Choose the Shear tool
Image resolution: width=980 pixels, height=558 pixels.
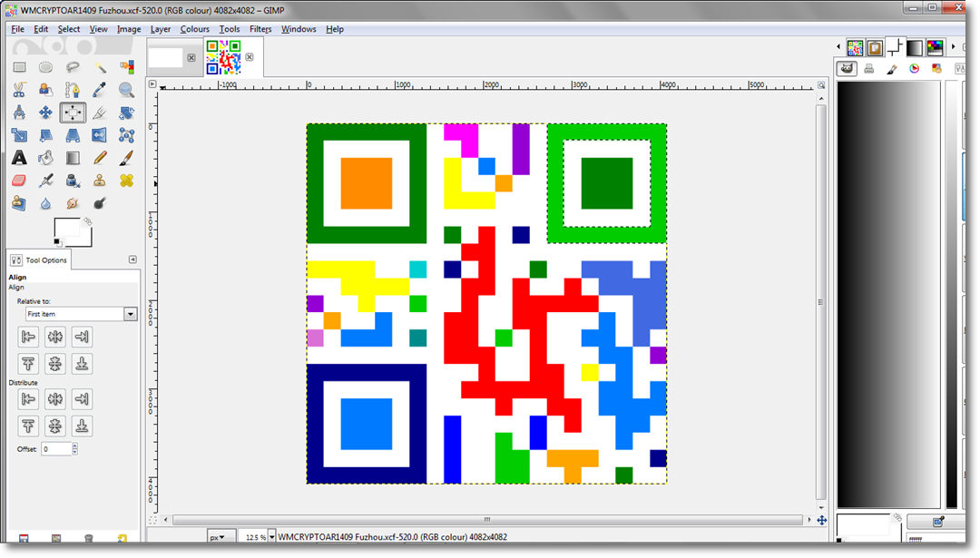click(x=45, y=135)
